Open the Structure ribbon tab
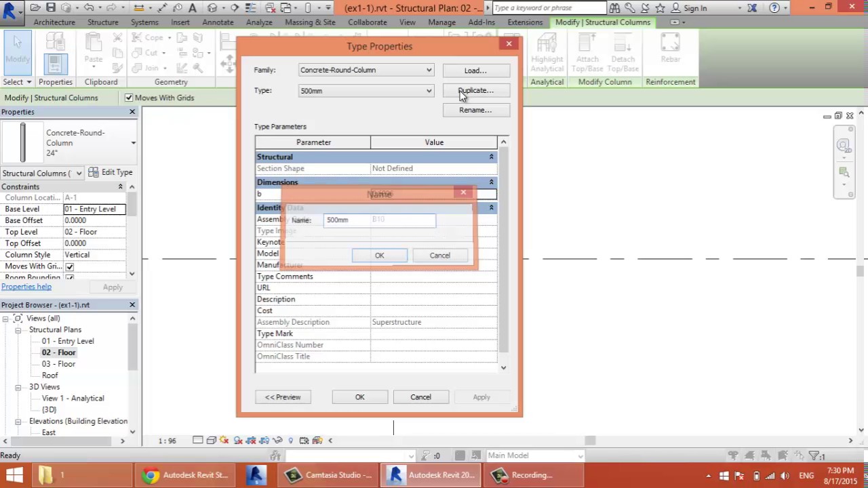This screenshot has height=488, width=868. [103, 22]
